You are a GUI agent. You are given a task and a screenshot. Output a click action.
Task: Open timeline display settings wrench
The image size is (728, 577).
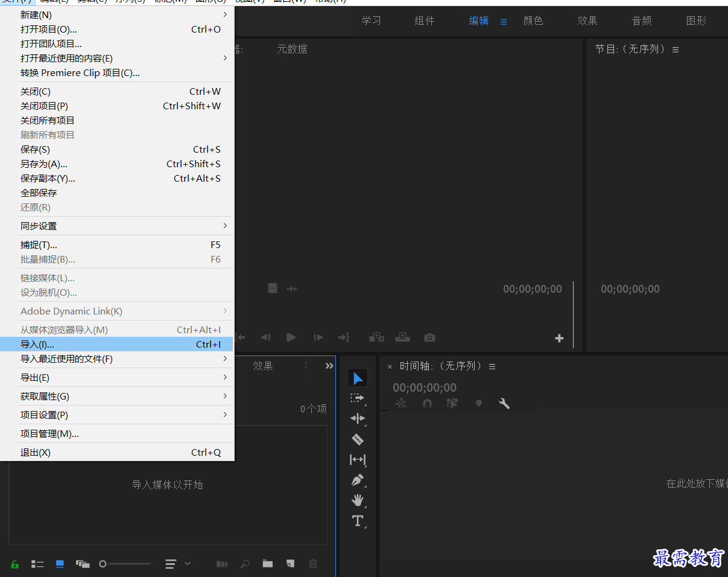[x=504, y=404]
